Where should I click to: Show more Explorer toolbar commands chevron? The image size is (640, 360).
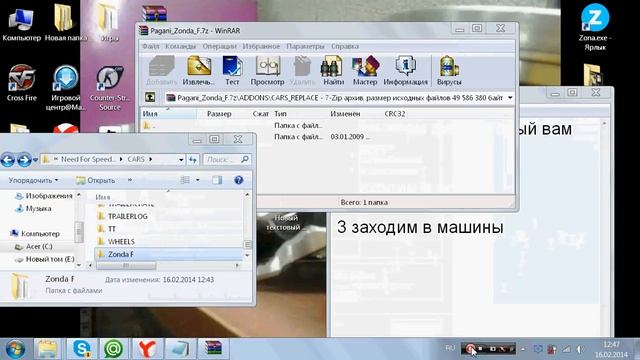130,180
